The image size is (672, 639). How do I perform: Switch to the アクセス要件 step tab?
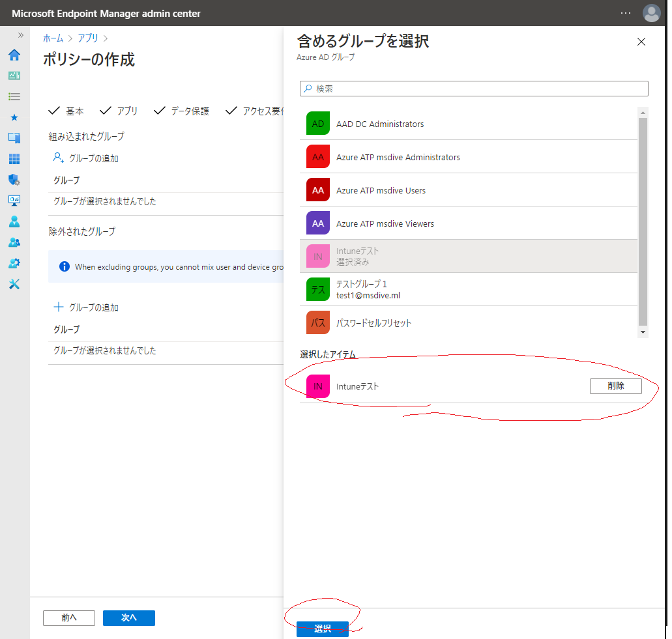point(255,111)
